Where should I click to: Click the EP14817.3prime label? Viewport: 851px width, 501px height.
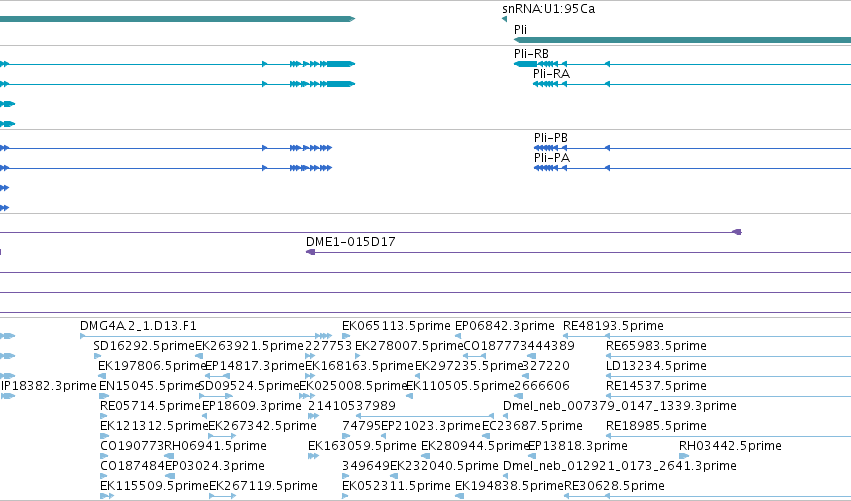[x=255, y=366]
